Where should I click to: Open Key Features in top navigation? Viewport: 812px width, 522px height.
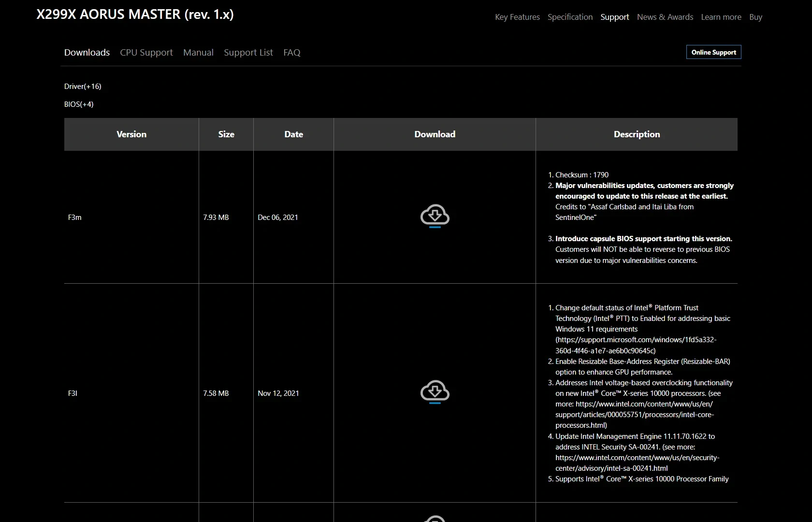point(517,17)
